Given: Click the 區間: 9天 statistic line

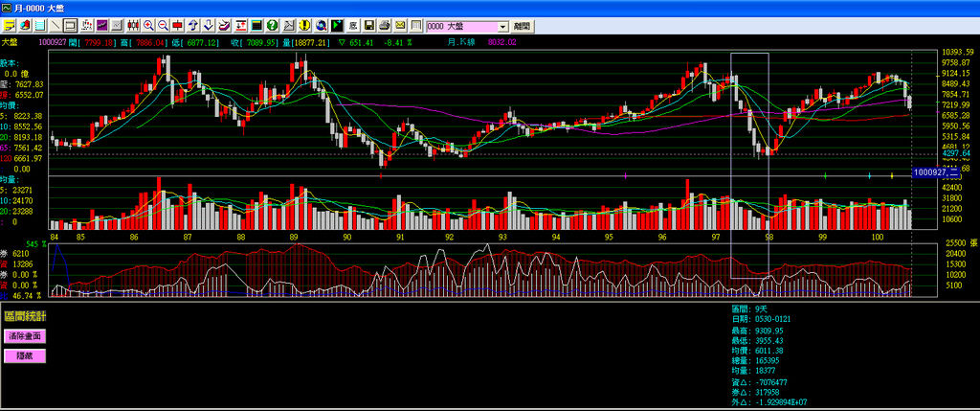Looking at the screenshot, I should (x=748, y=309).
